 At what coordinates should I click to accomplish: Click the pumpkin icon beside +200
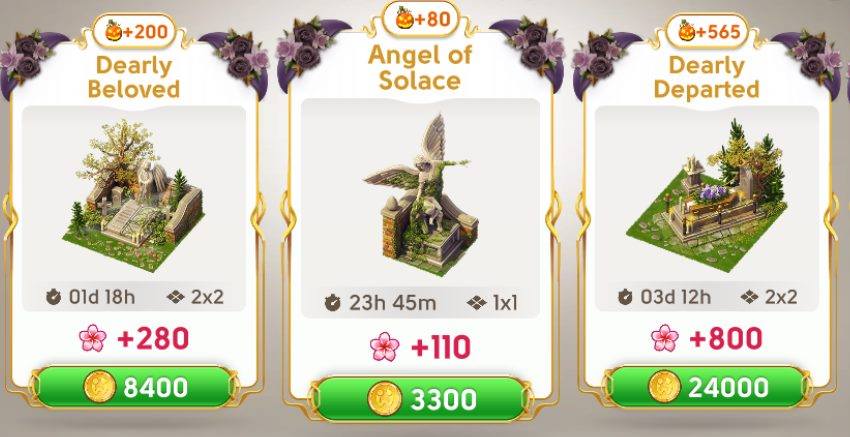(113, 32)
